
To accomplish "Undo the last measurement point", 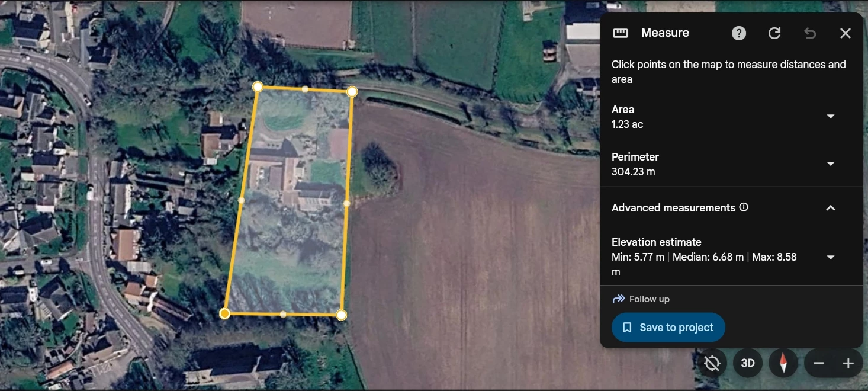I will point(810,33).
